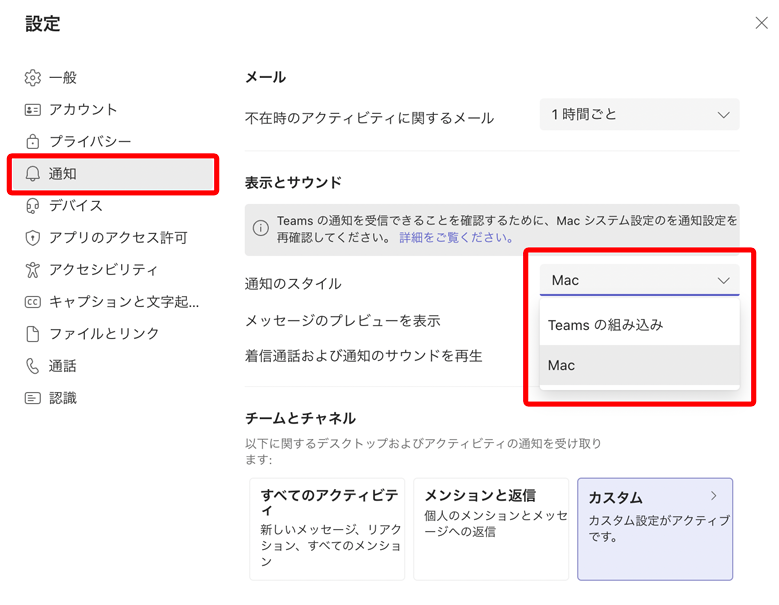This screenshot has height=605, width=779.
Task: Open the キャプションと文字起こし section
Action: click(113, 302)
